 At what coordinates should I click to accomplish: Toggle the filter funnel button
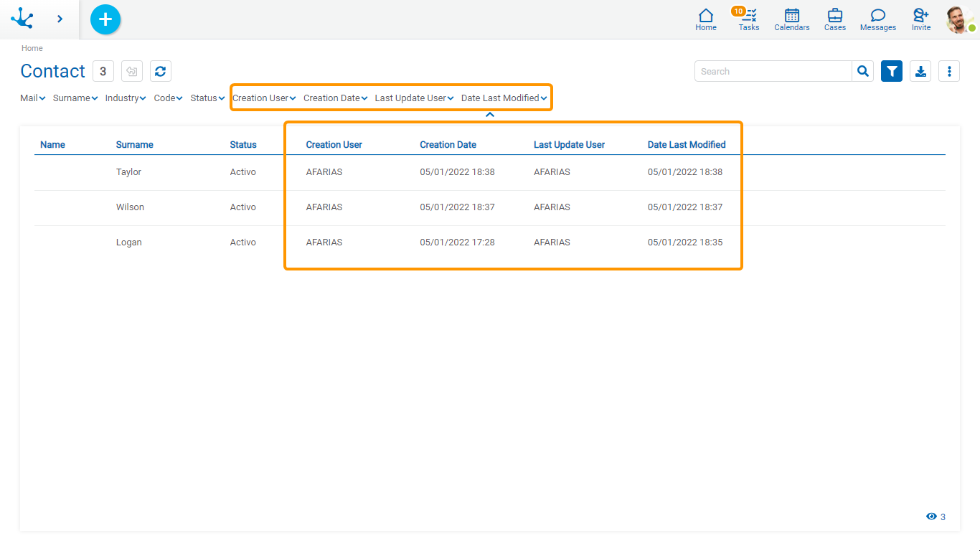[x=892, y=71]
